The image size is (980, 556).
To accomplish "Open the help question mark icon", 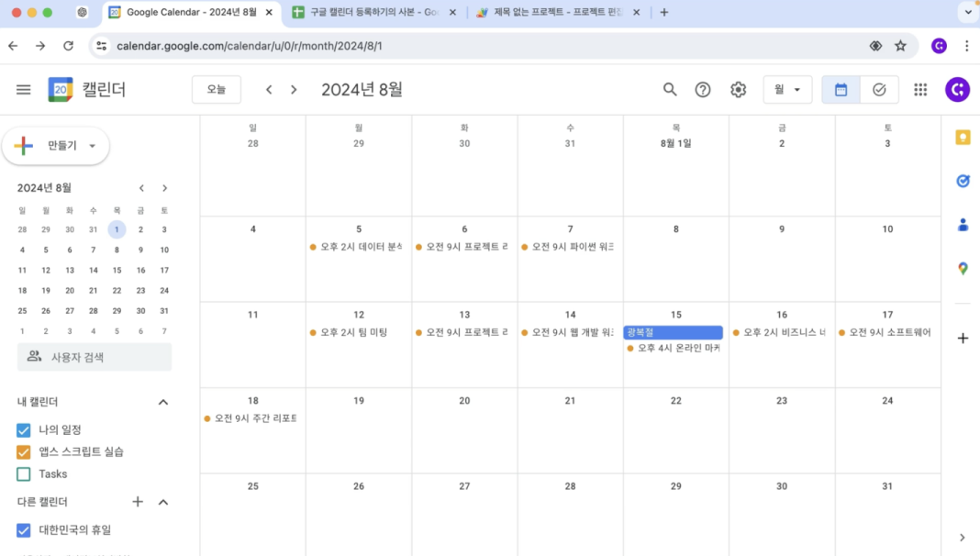I will point(703,89).
